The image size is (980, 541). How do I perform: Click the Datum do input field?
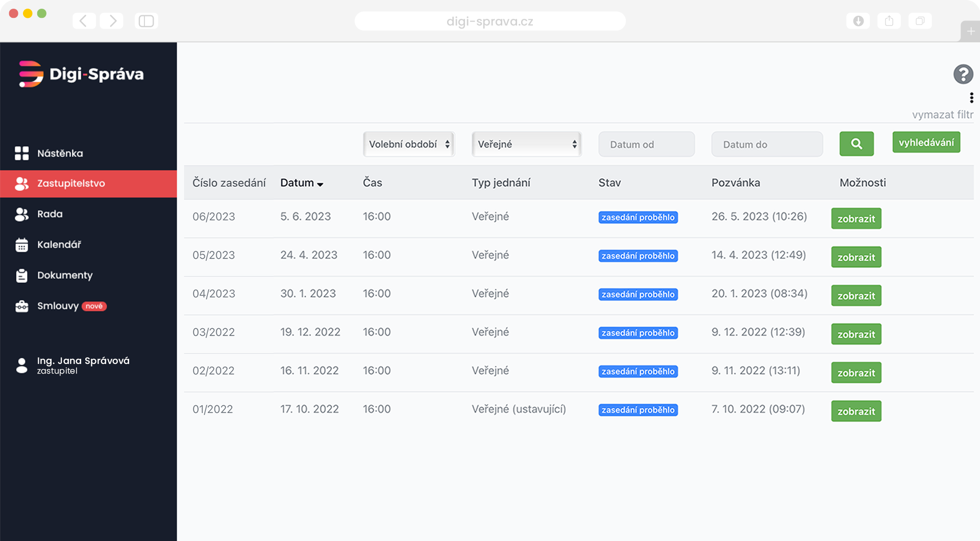click(767, 144)
